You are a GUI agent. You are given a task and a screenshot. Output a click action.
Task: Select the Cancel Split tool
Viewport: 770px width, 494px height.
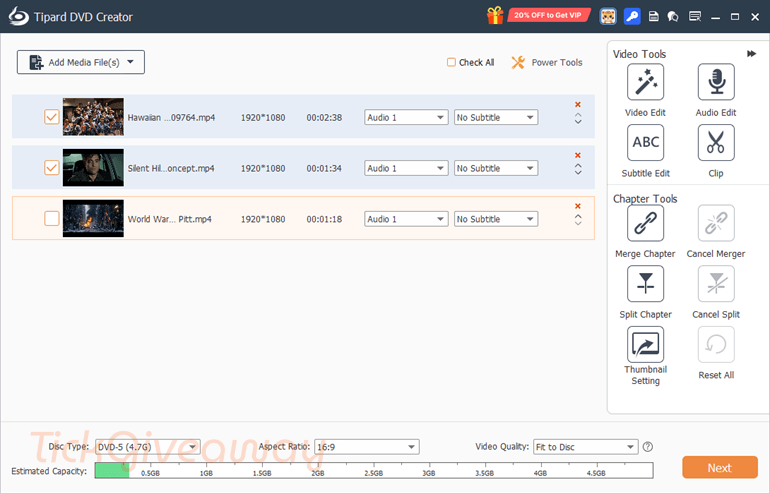pyautogui.click(x=716, y=284)
